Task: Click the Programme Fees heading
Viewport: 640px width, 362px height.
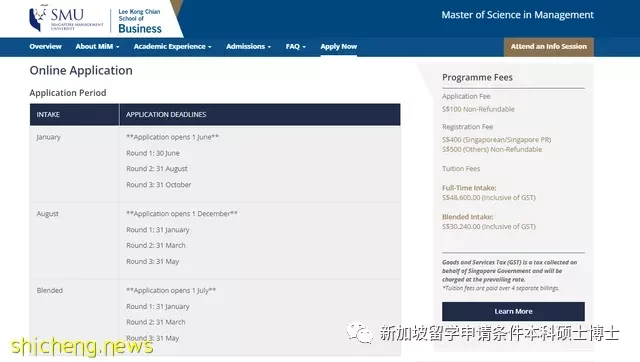Action: [477, 77]
